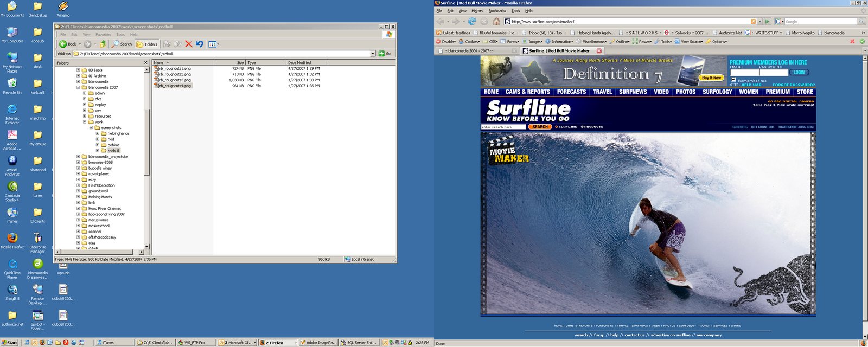This screenshot has width=868, height=347.
Task: Open Search pane in Explorer toolbar
Action: pos(122,44)
